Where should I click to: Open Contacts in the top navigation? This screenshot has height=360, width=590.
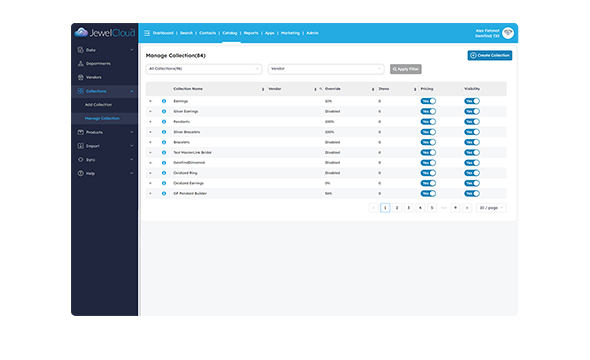[x=207, y=33]
